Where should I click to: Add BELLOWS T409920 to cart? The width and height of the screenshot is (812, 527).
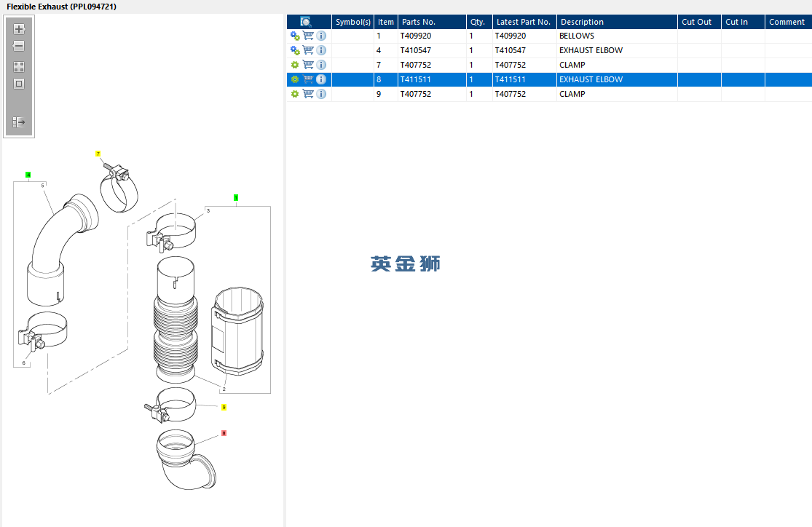coord(308,36)
